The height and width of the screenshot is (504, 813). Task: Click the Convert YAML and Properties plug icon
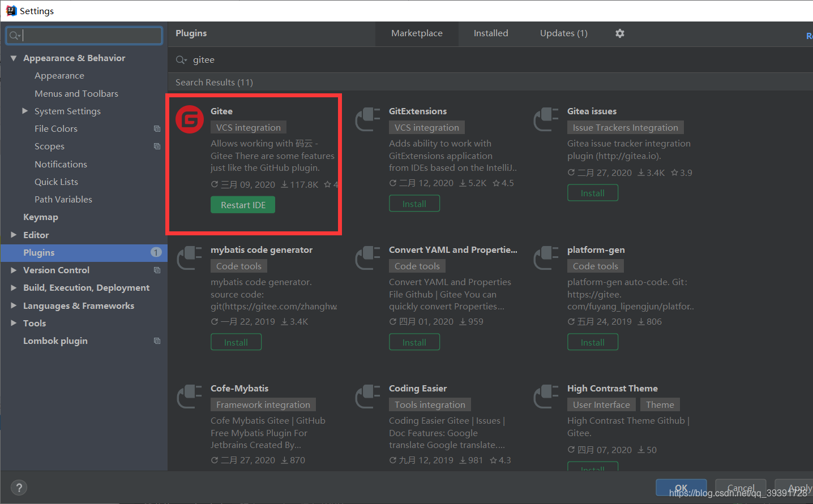pyautogui.click(x=367, y=258)
